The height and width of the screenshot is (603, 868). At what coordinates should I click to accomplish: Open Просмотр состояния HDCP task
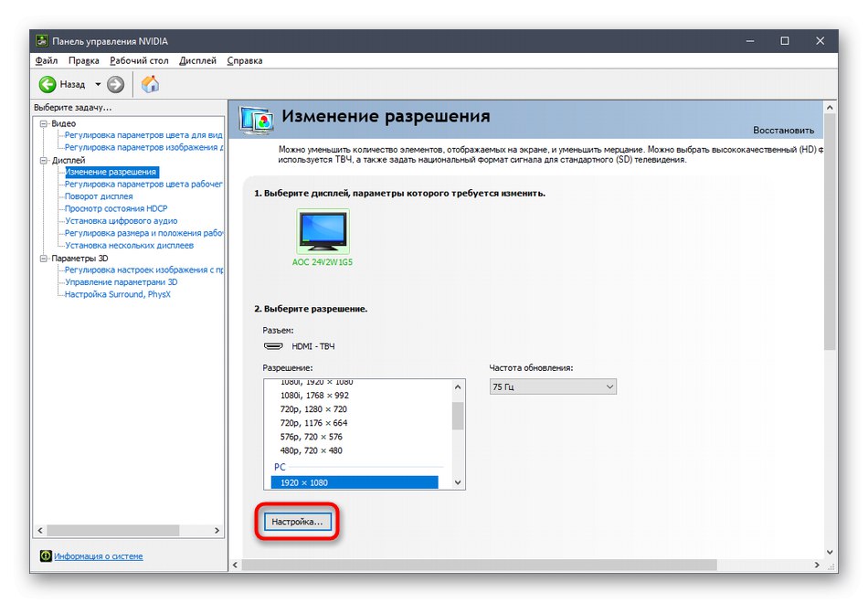[116, 208]
